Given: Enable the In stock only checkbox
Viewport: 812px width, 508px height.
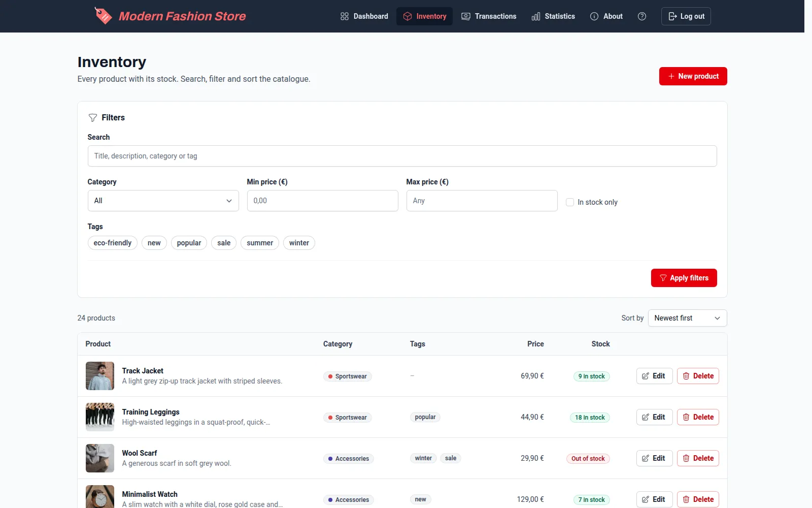Looking at the screenshot, I should [570, 202].
